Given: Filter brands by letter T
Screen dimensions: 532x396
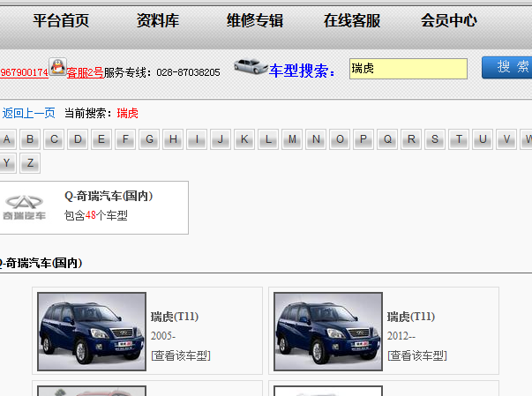Looking at the screenshot, I should (x=459, y=139).
